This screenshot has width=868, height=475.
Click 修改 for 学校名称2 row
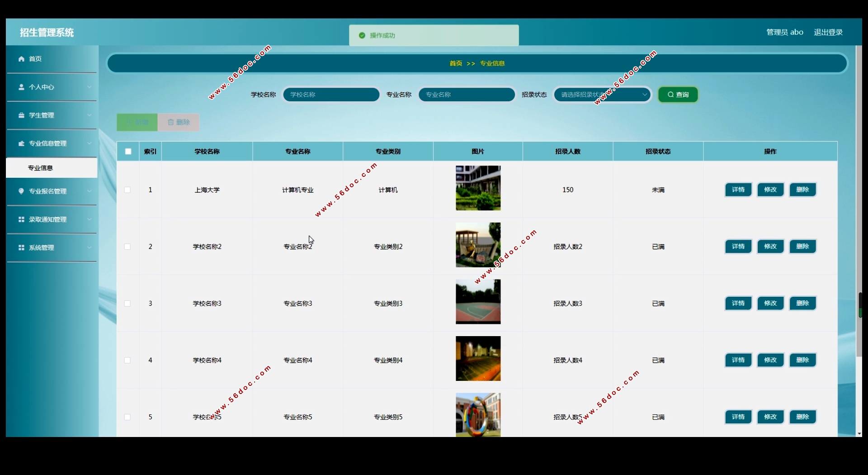770,247
